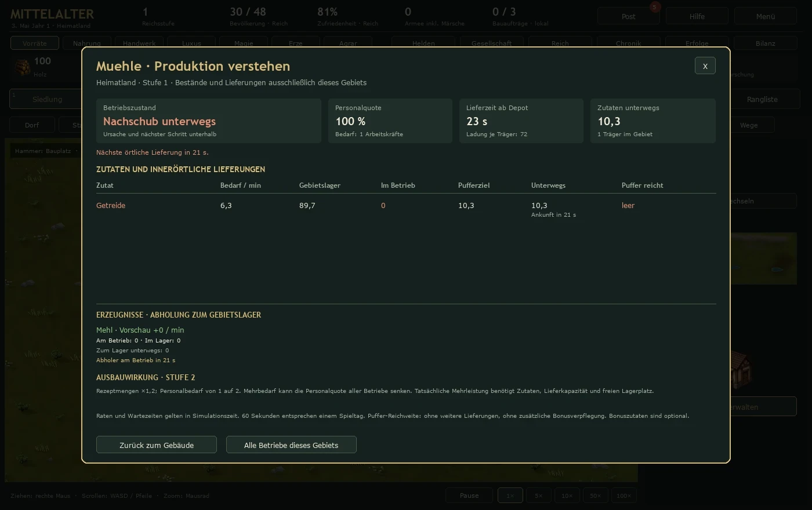Set game speed to 50×
The width and height of the screenshot is (812, 510).
596,496
